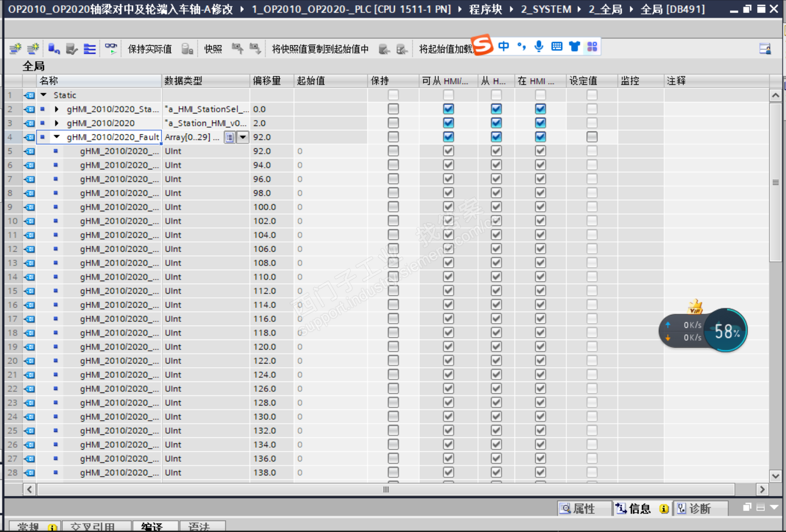The height and width of the screenshot is (532, 786).
Task: Click the horizontal scrollbar thumb
Action: point(386,489)
